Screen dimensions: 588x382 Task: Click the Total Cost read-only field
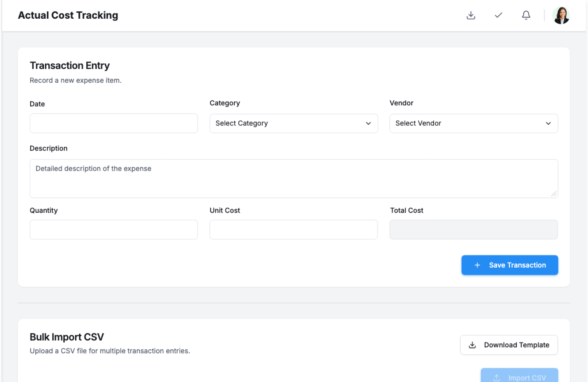coord(473,230)
